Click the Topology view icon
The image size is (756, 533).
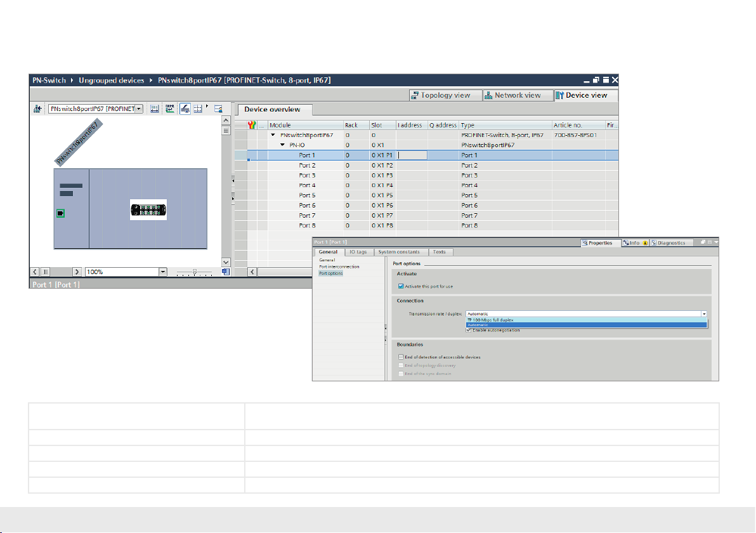tap(414, 96)
